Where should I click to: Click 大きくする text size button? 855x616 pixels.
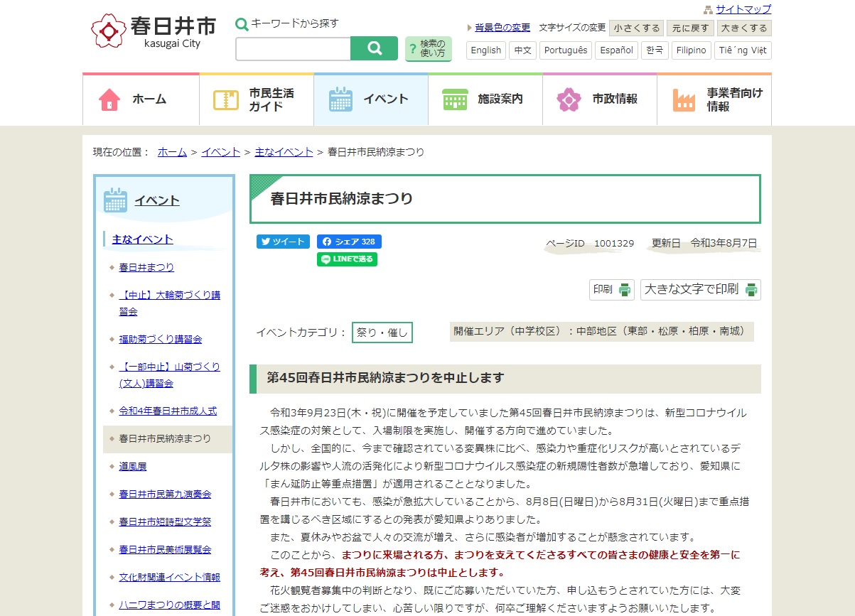coord(743,28)
